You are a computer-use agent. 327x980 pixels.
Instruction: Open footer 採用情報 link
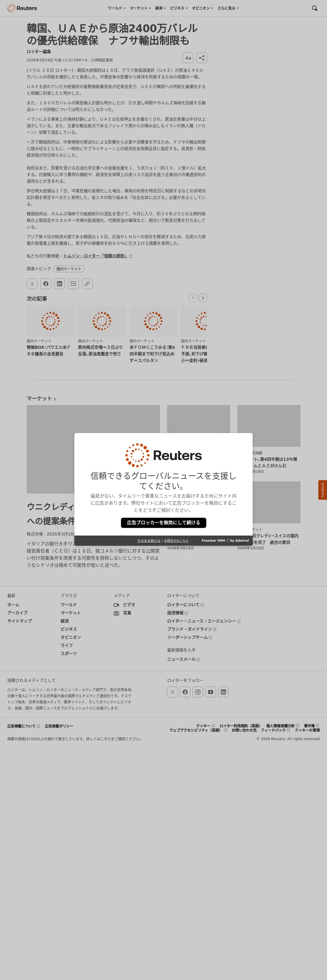pos(178,613)
